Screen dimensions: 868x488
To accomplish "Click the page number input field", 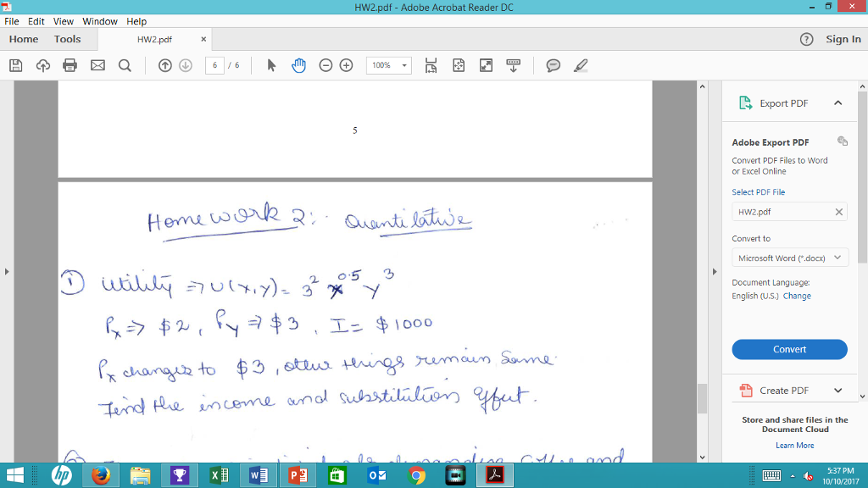I will click(214, 65).
